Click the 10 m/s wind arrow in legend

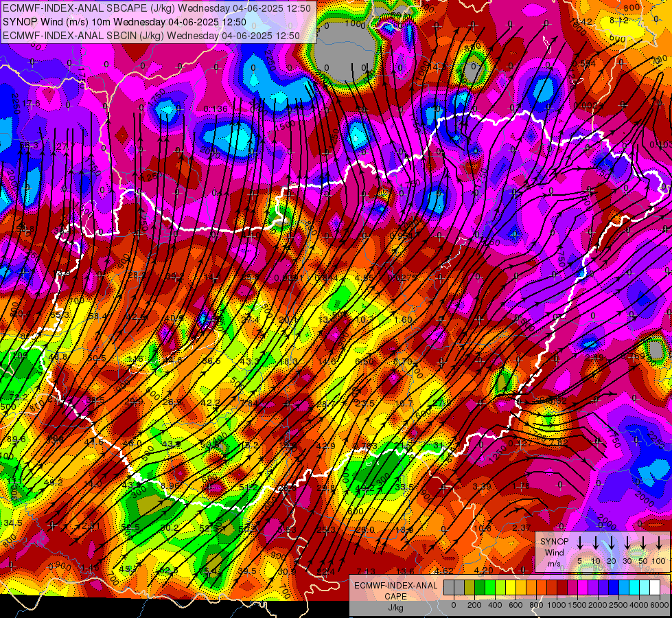596,542
